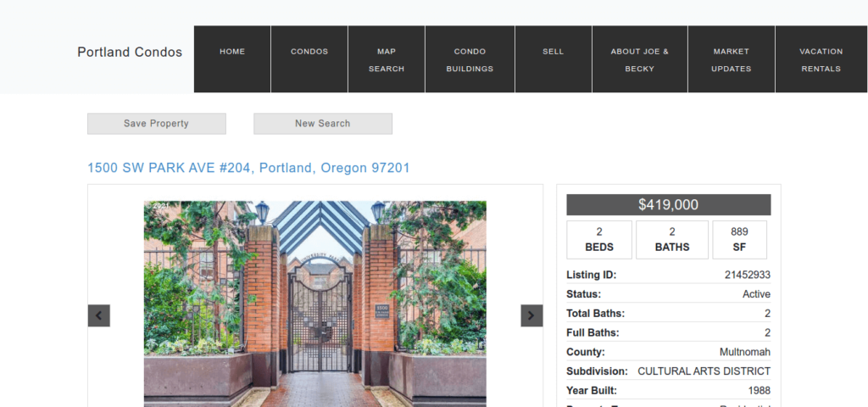Click the Status value Active
The height and width of the screenshot is (407, 868).
click(756, 294)
